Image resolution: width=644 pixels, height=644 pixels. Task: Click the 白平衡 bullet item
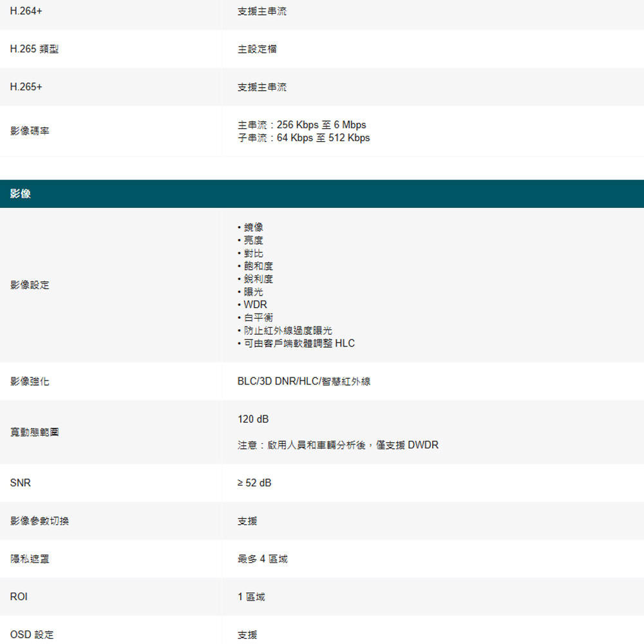pyautogui.click(x=258, y=317)
